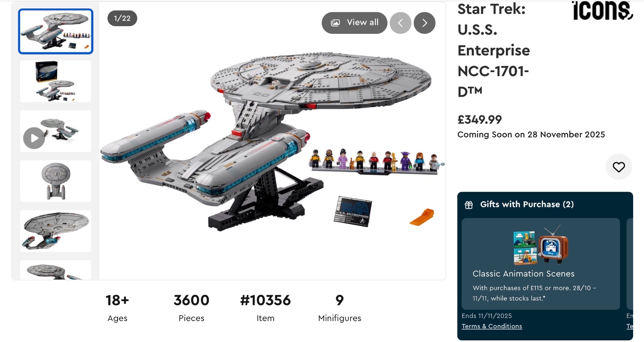Screen dimensions: 644x342
Task: Click the Gifts with Purchase (2) heading
Action: (x=527, y=205)
